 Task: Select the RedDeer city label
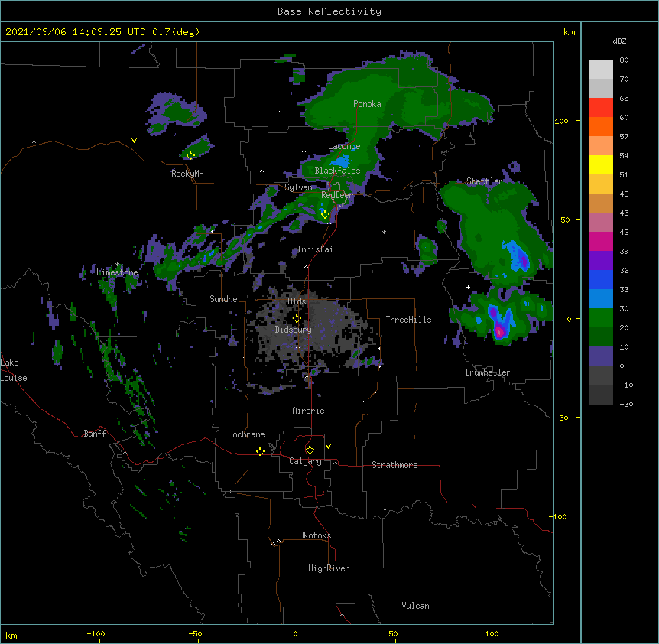(336, 195)
